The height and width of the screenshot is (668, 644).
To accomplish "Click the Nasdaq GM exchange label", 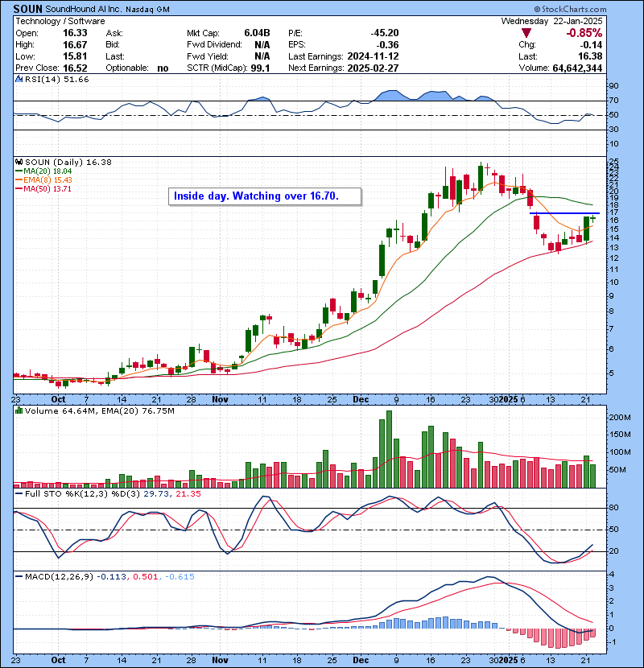I will tap(147, 9).
